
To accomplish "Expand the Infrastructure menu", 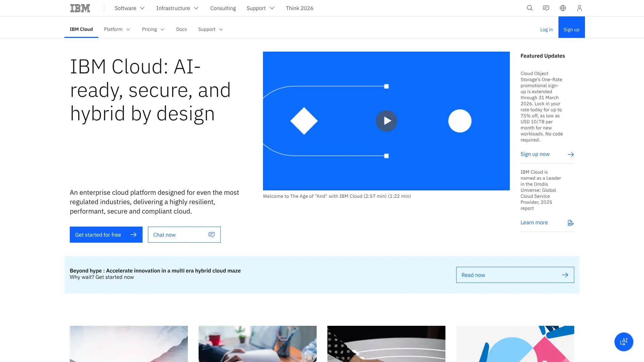I will [x=177, y=8].
